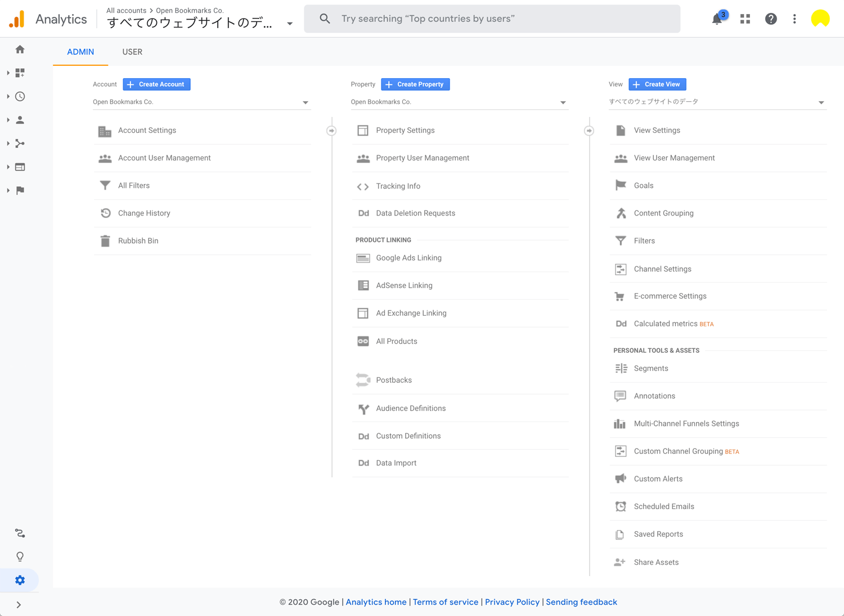Expand the Audience sidebar section arrow
The image size is (844, 616).
pos(8,120)
